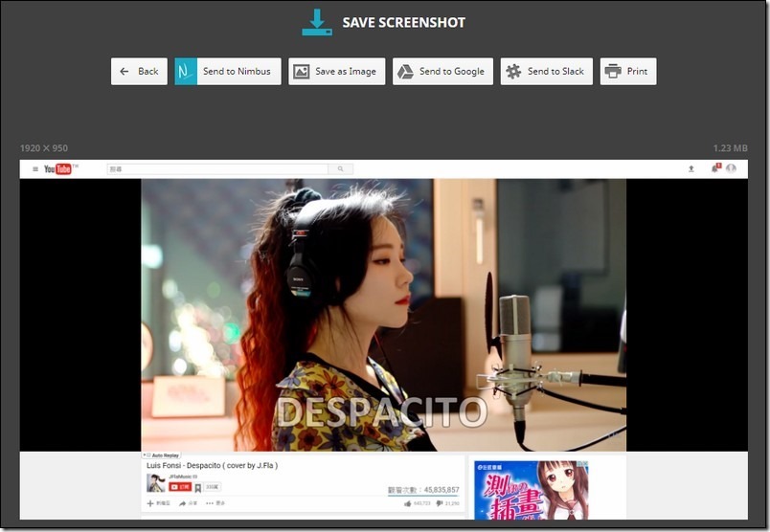Open the YouTube notifications bell icon
Image resolution: width=770 pixels, height=532 pixels.
tap(715, 168)
